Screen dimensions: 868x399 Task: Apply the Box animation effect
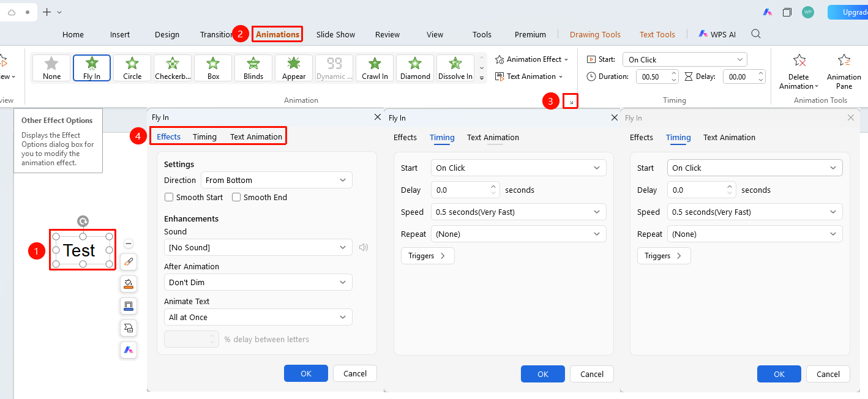point(213,68)
